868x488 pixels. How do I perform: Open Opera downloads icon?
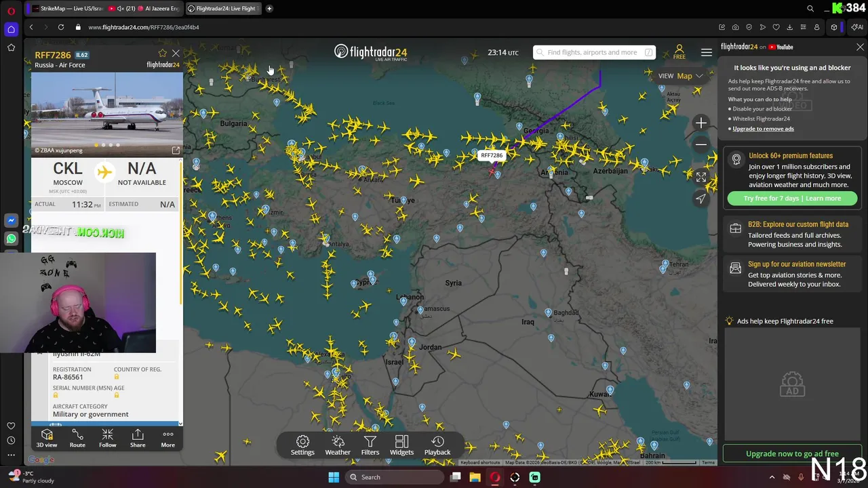[x=789, y=27]
